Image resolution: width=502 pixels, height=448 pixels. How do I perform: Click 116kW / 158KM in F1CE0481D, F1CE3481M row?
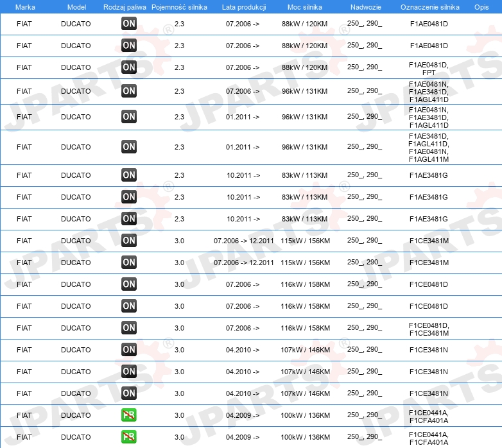click(306, 329)
